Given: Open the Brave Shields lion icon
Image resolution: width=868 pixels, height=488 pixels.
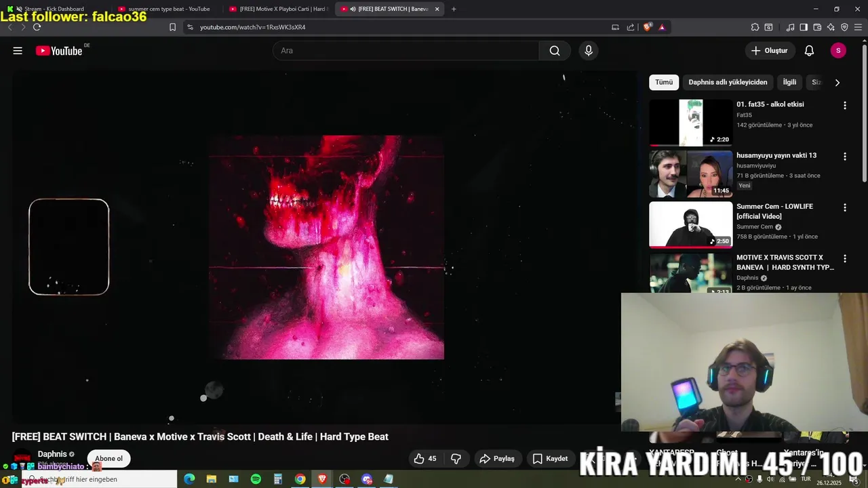Looking at the screenshot, I should [x=648, y=27].
